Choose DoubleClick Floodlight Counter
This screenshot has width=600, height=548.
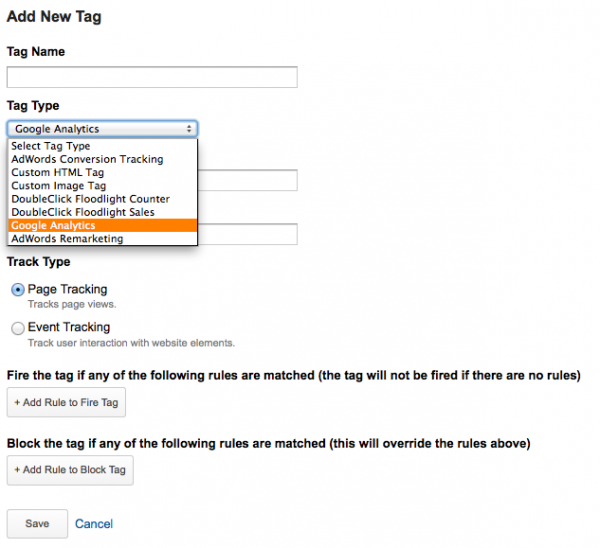pos(103,199)
